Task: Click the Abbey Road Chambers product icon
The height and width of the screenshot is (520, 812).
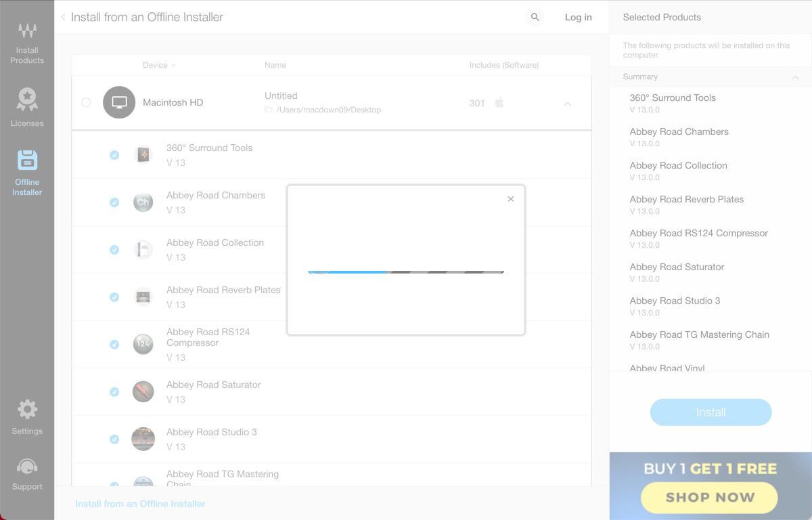Action: click(x=143, y=202)
